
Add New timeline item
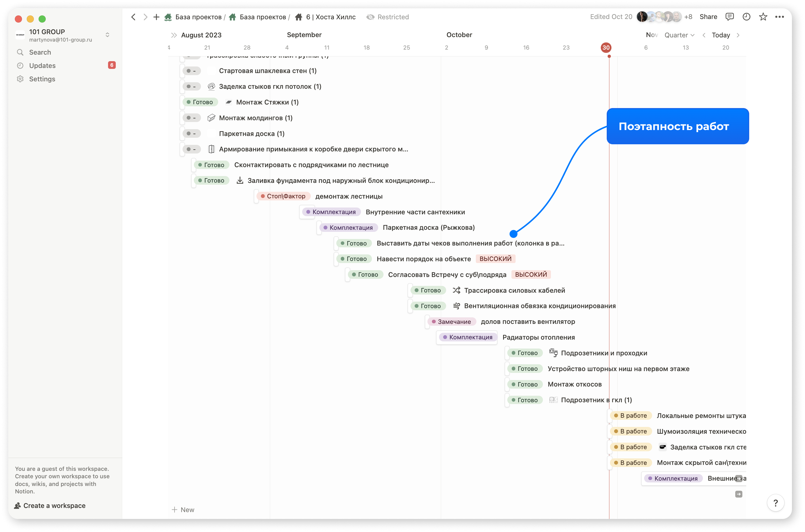coord(183,510)
